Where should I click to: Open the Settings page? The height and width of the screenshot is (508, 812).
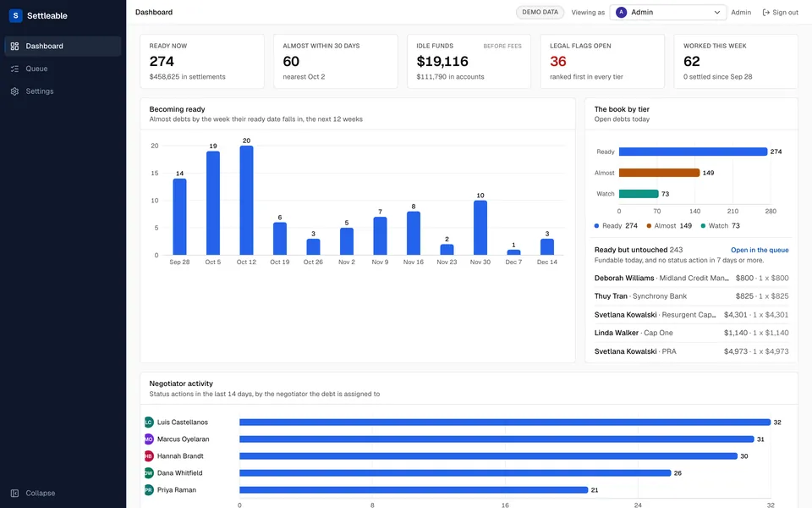pyautogui.click(x=63, y=91)
